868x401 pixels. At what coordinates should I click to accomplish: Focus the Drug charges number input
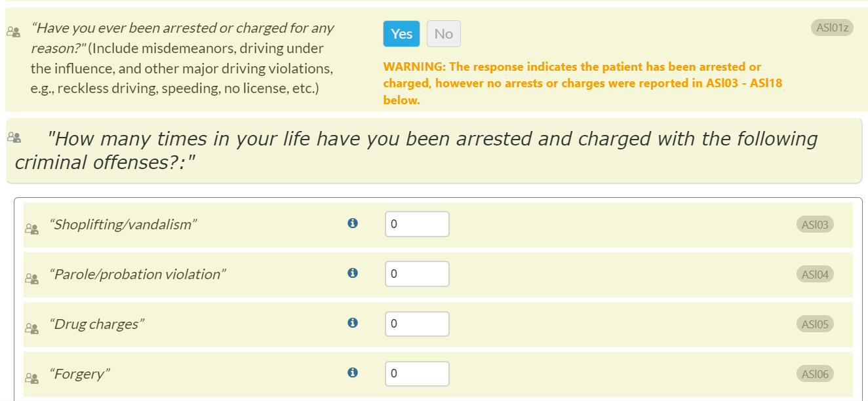[x=417, y=324]
